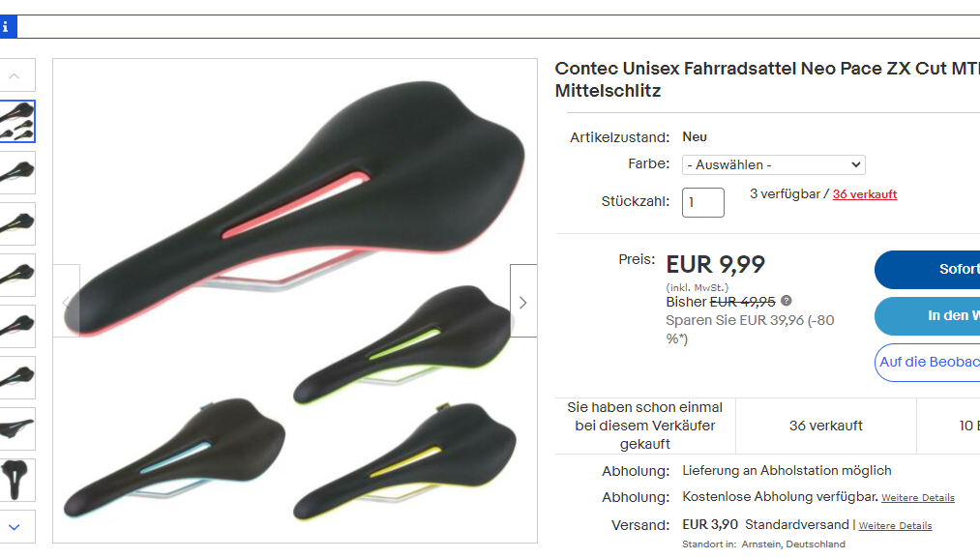Open the Farbe color dropdown
This screenshot has width=980, height=559.
pyautogui.click(x=774, y=164)
